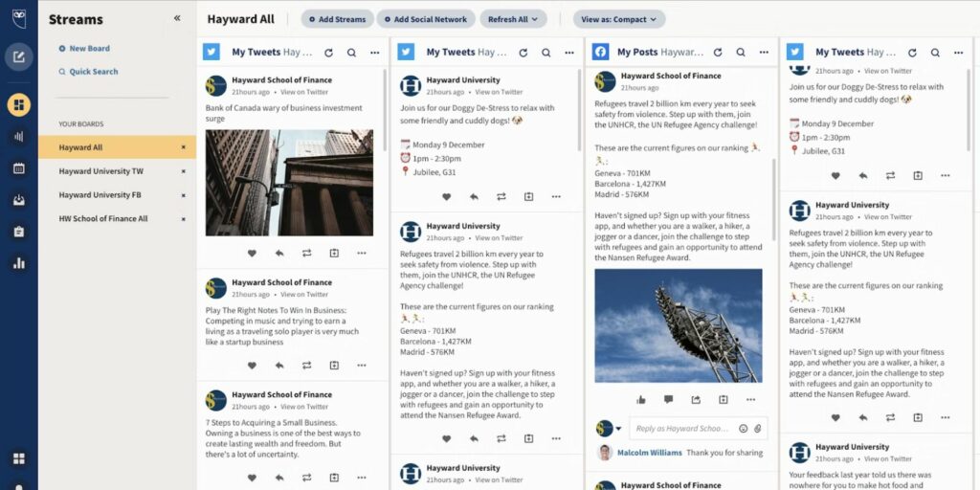Image resolution: width=980 pixels, height=490 pixels.
Task: Insert emoji in the reply box
Action: pos(743,429)
